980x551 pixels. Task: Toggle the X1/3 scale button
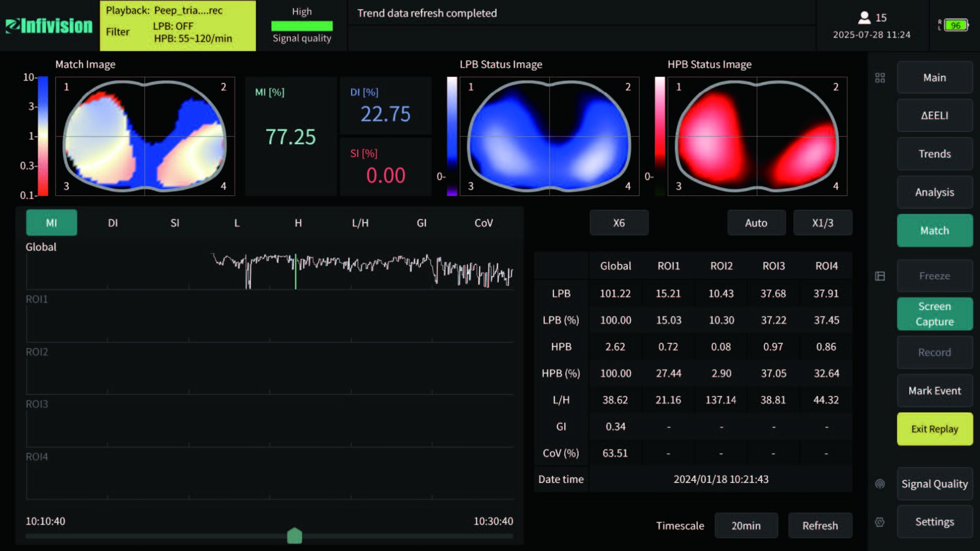[822, 223]
